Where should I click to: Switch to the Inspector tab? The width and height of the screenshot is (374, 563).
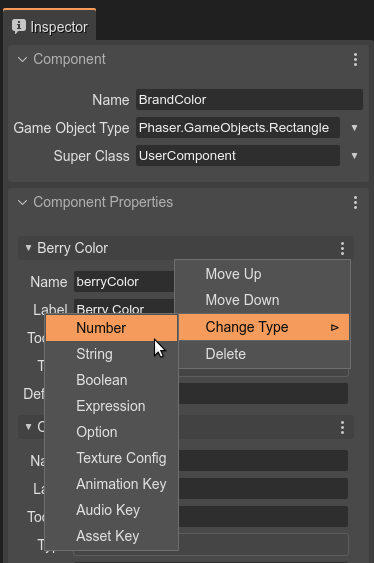point(50,24)
